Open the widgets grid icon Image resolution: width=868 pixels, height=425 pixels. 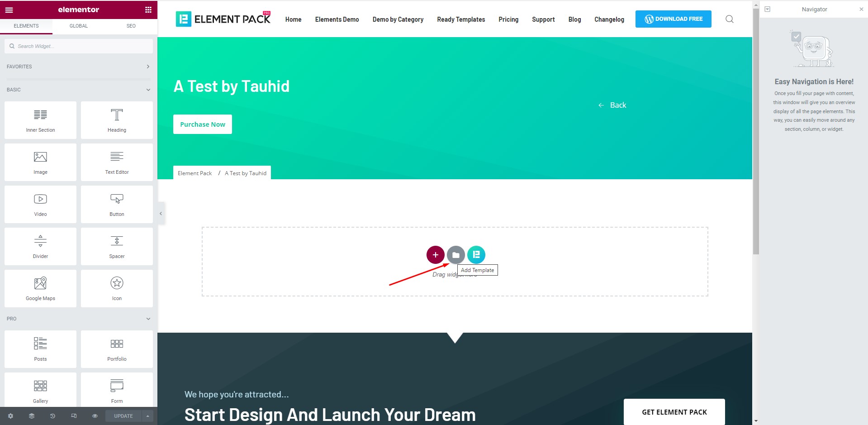tap(148, 10)
